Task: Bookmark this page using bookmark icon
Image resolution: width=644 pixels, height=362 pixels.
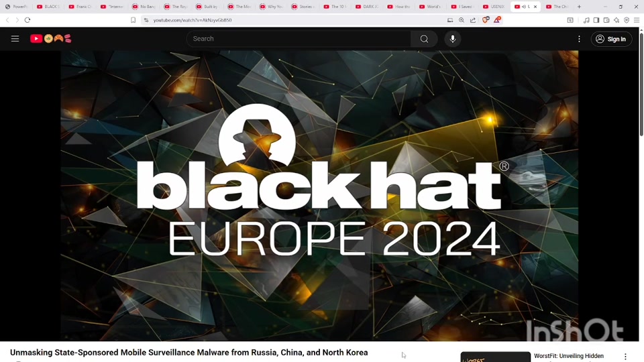Action: pos(133,20)
